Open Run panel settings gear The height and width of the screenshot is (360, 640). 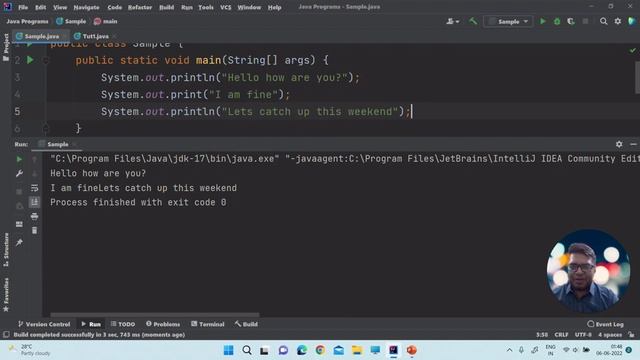[x=619, y=144]
